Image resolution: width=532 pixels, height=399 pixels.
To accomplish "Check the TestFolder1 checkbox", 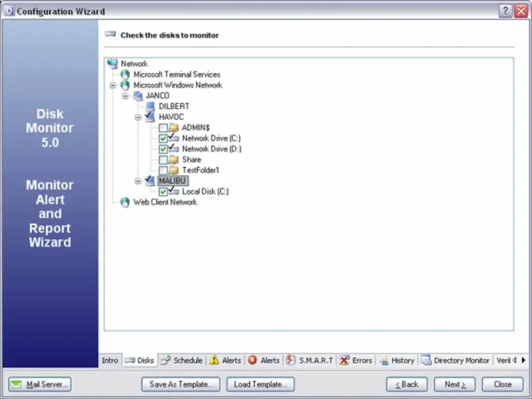I will [163, 170].
